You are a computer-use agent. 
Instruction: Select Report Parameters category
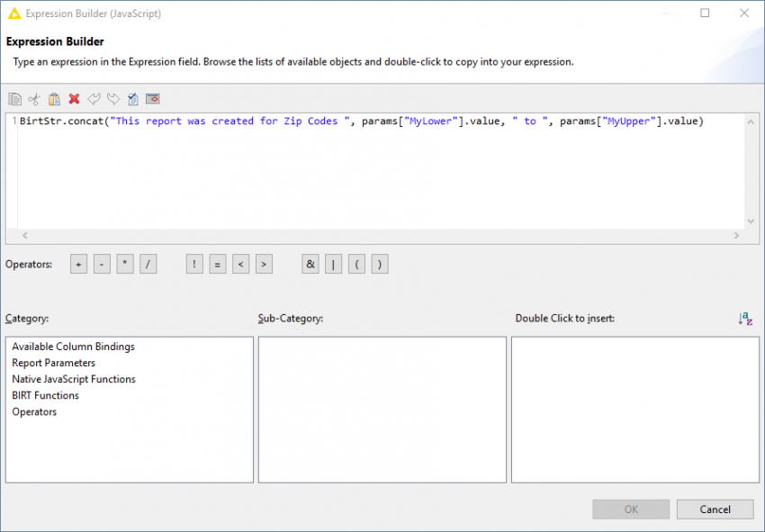(54, 363)
